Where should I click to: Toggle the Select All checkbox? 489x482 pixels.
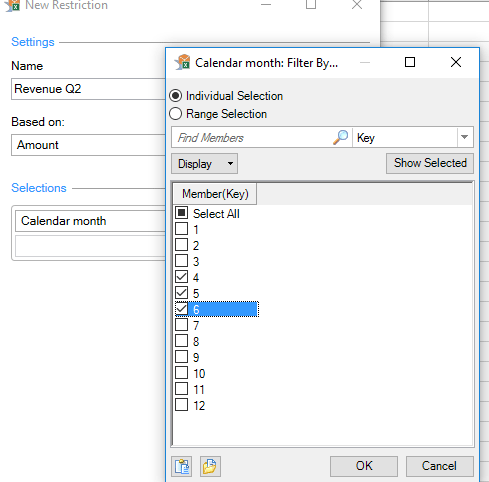tap(182, 213)
